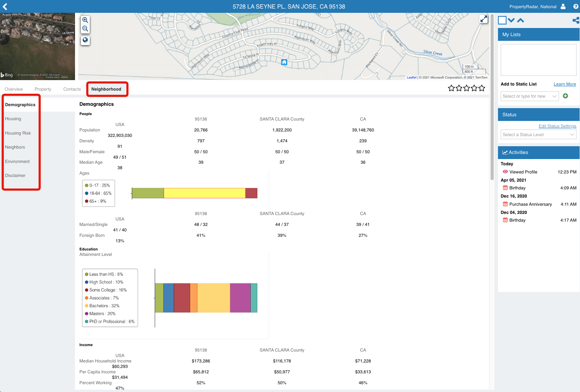Screen dimensions: 580x392
Task: Click red 65+ age bar segment
Action: (x=251, y=193)
